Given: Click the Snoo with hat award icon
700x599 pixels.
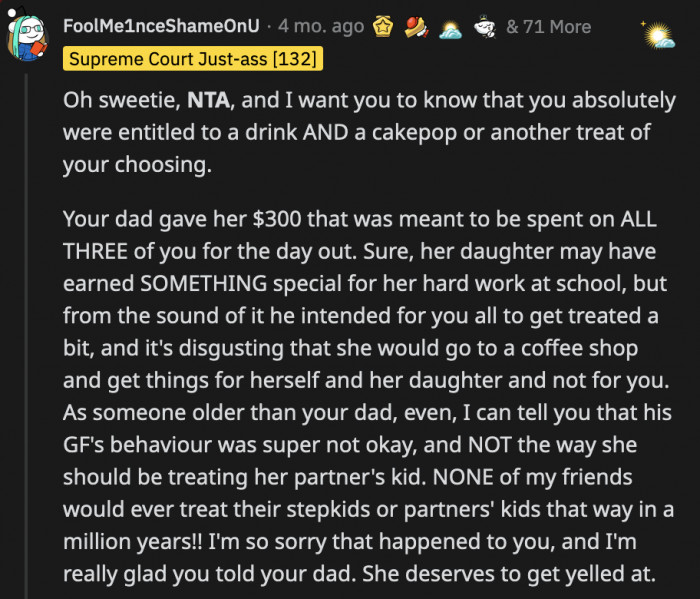Looking at the screenshot, I should 485,27.
